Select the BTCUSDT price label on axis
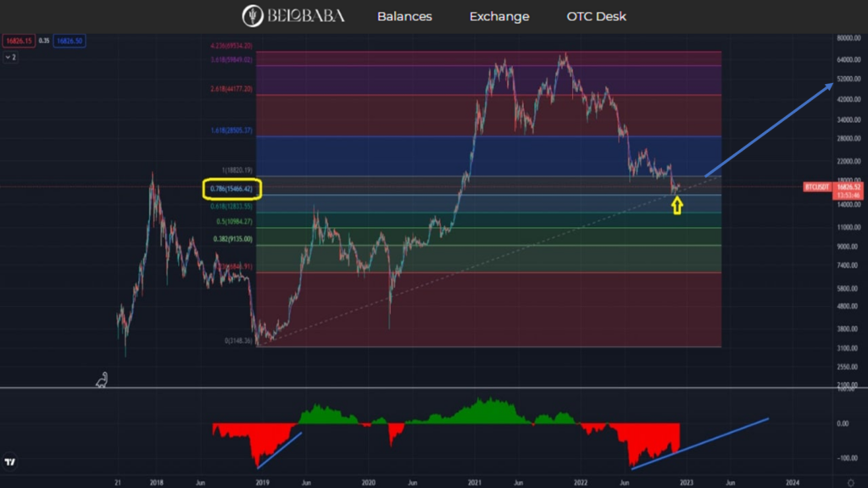Viewport: 868px width, 488px height. [821, 186]
